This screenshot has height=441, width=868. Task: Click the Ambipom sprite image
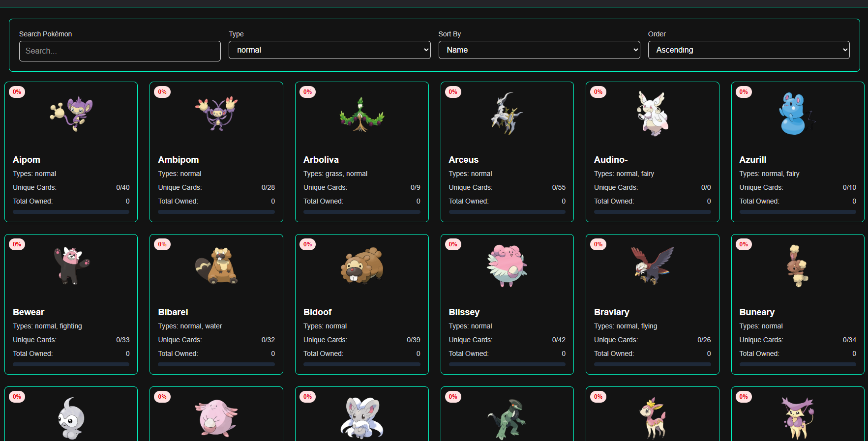pyautogui.click(x=216, y=114)
